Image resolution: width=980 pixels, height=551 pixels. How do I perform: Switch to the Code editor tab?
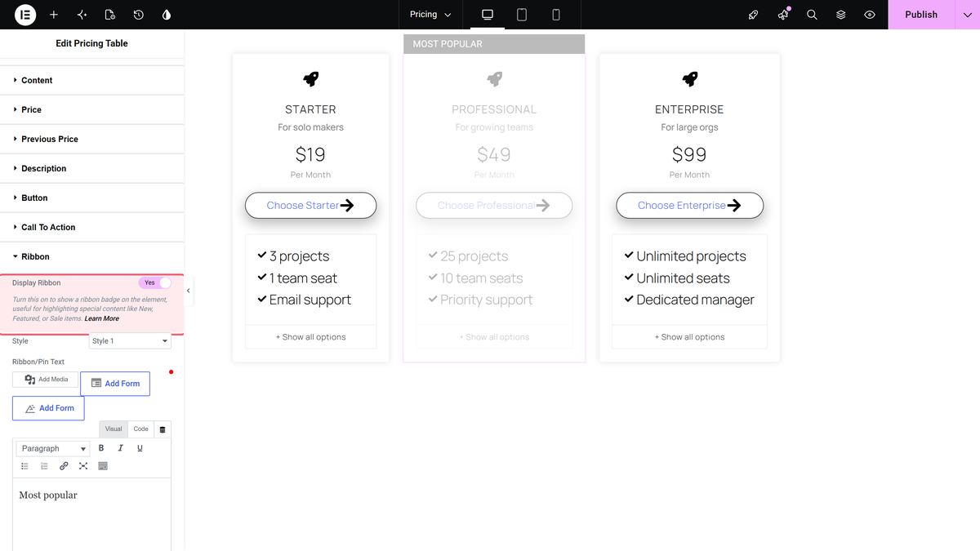click(141, 429)
